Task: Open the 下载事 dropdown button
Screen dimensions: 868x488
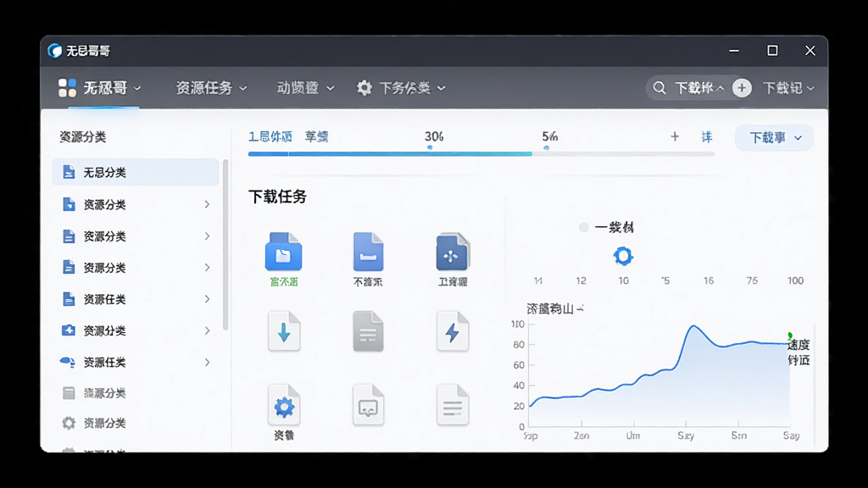Action: pos(774,138)
